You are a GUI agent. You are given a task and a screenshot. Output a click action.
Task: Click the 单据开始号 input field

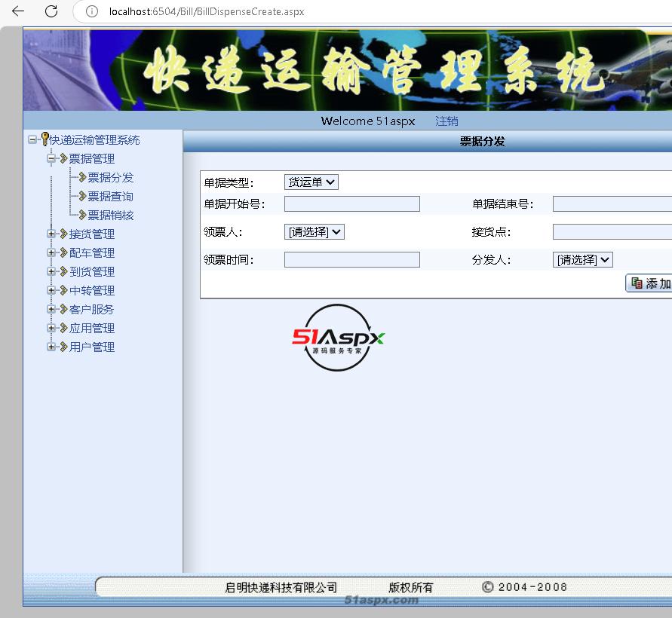coord(352,203)
